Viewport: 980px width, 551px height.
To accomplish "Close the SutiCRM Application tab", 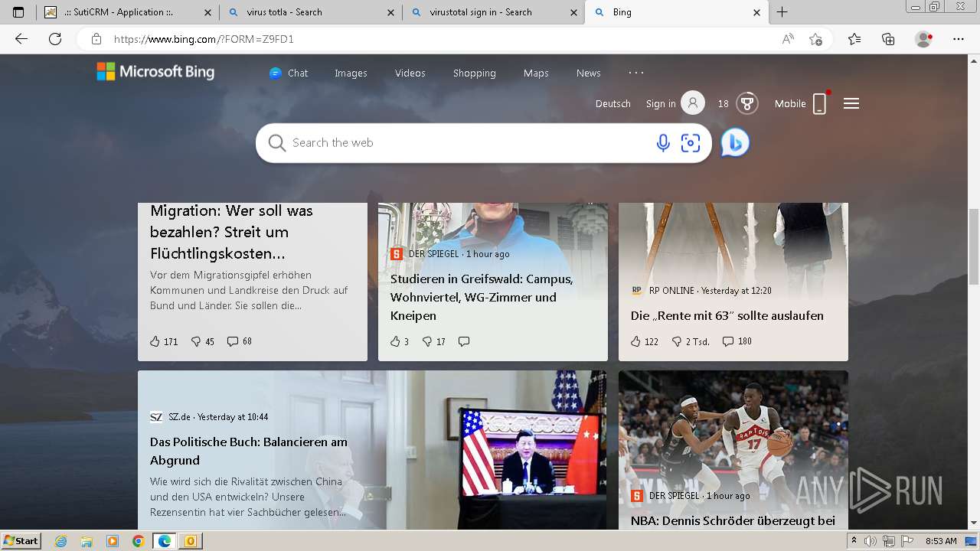I will pyautogui.click(x=208, y=12).
